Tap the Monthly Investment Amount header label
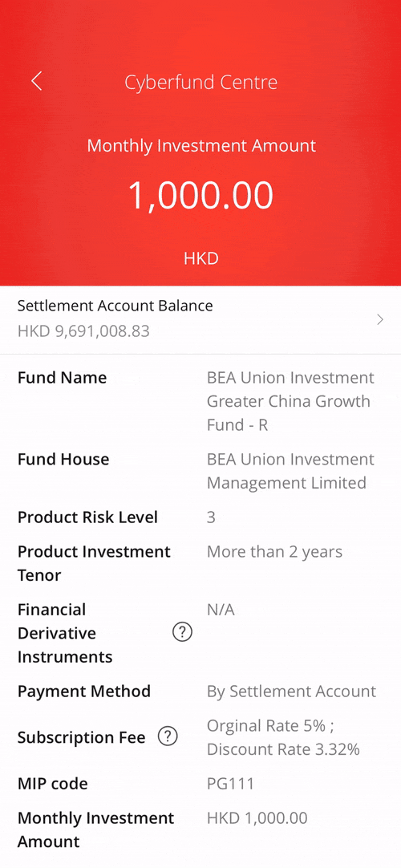 point(201,146)
